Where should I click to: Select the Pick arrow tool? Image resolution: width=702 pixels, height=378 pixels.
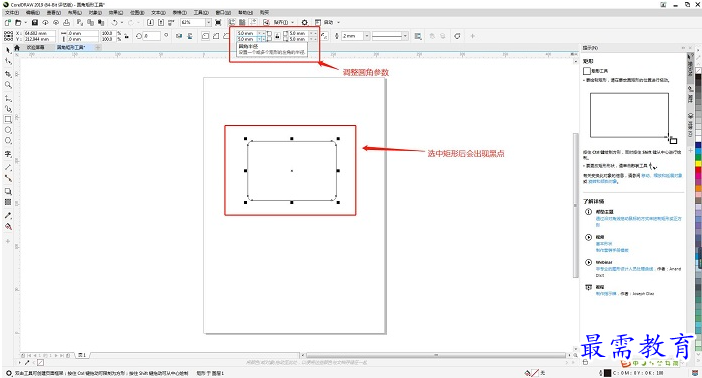click(8, 50)
